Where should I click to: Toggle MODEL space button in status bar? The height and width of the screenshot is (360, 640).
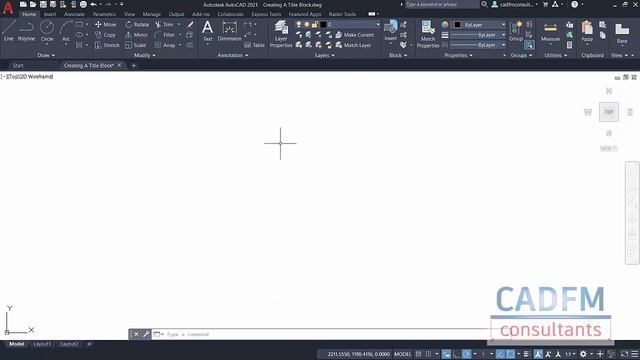[402, 354]
